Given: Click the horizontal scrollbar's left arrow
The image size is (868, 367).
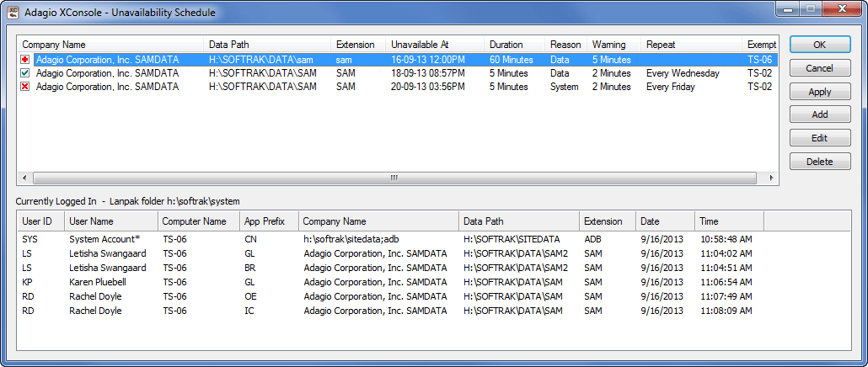Looking at the screenshot, I should pyautogui.click(x=24, y=178).
